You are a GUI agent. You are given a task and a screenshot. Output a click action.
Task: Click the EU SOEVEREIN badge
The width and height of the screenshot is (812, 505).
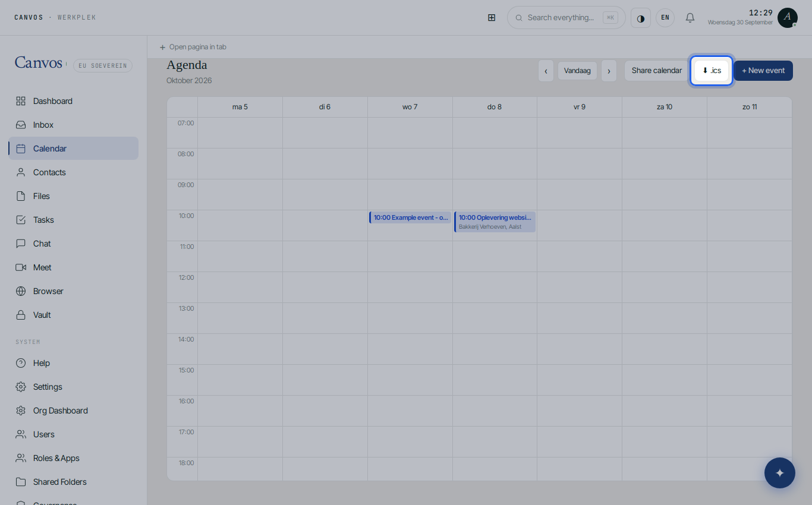pyautogui.click(x=103, y=66)
